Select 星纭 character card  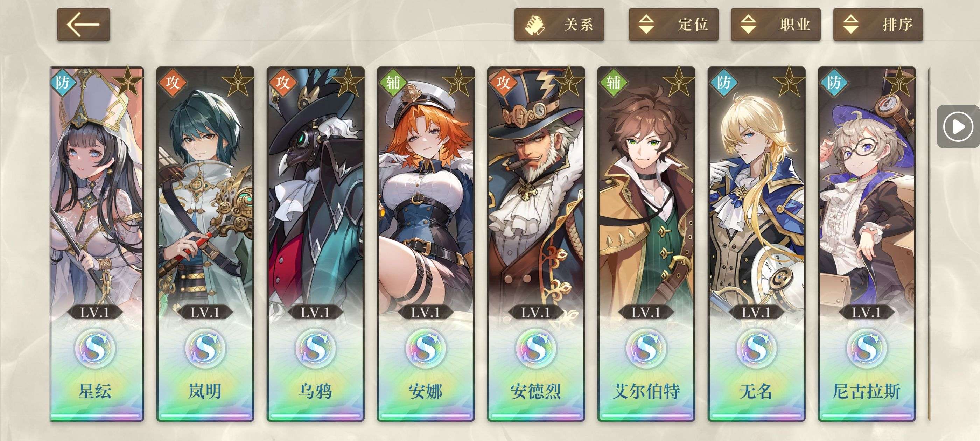point(97,244)
